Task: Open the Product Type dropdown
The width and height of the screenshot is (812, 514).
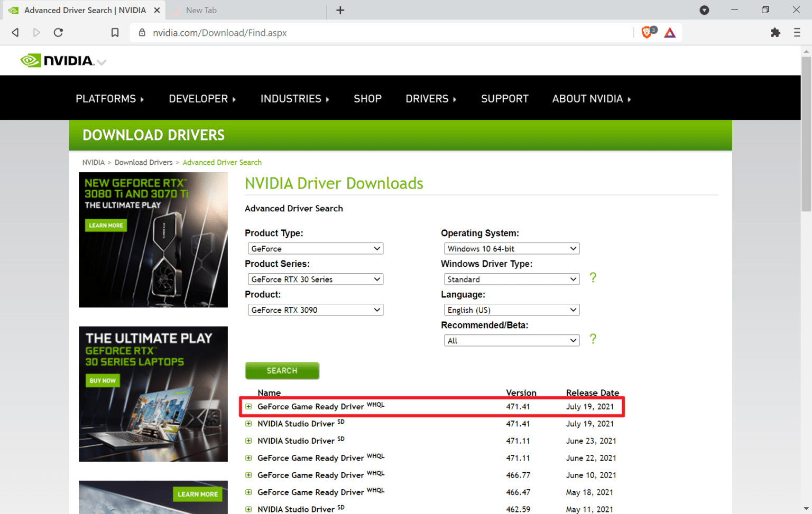Action: click(316, 249)
